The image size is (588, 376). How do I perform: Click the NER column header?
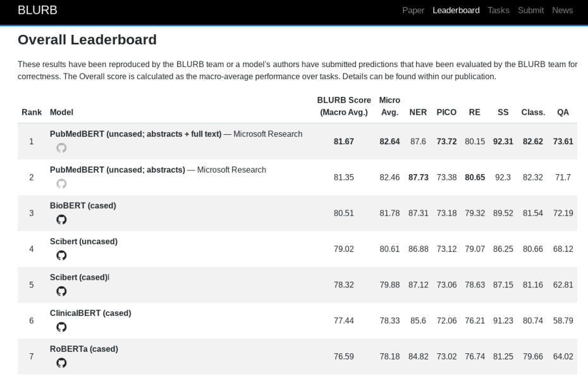[x=418, y=112]
